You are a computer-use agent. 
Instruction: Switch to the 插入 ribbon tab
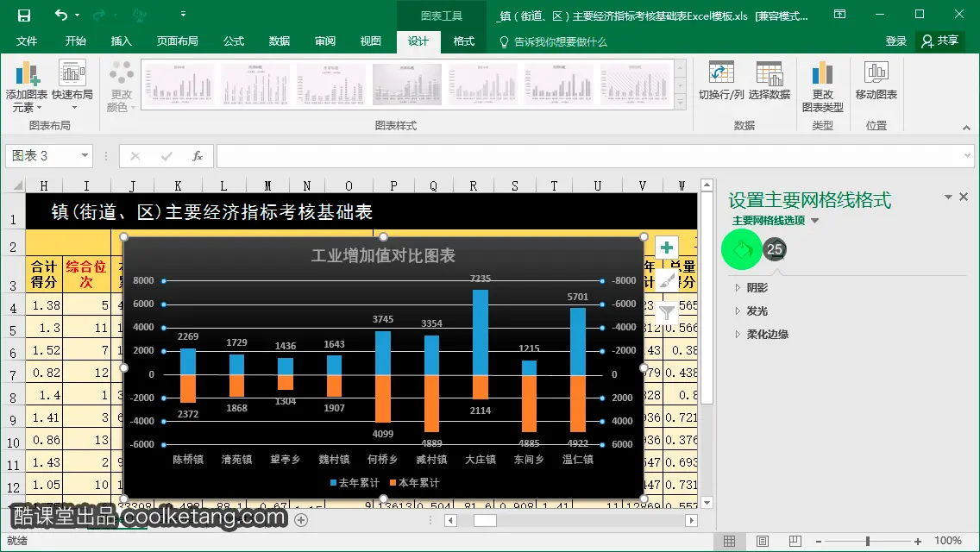click(122, 41)
